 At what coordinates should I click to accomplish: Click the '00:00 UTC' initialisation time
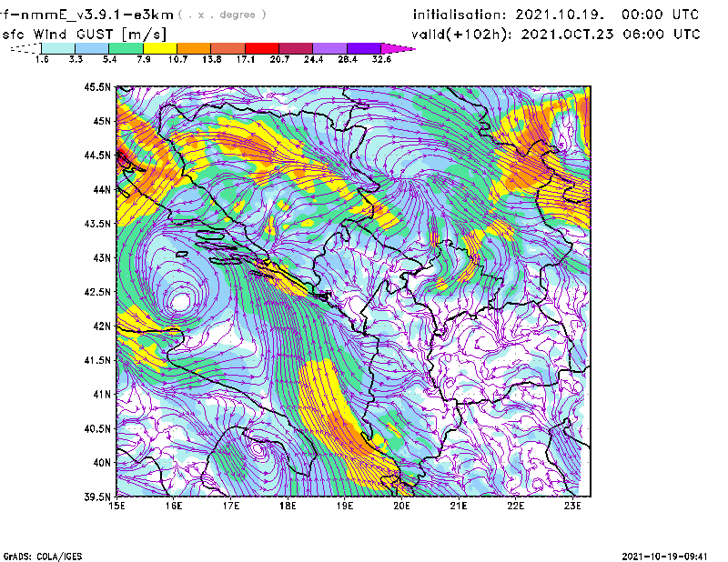(661, 15)
